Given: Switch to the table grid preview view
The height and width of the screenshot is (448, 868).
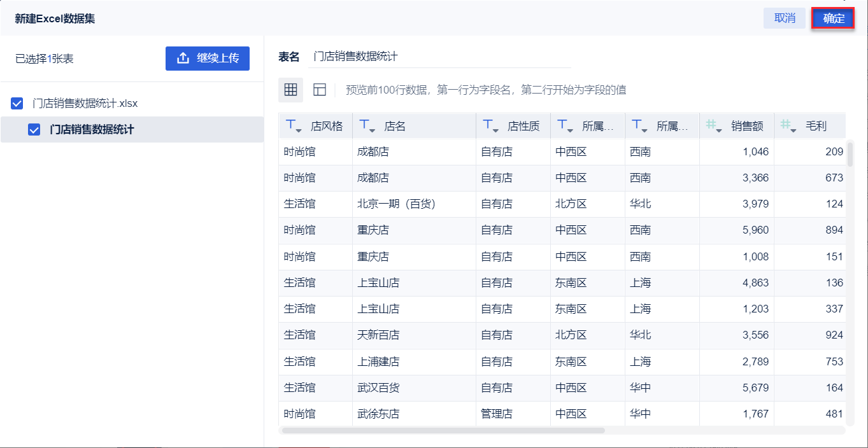Looking at the screenshot, I should point(291,90).
